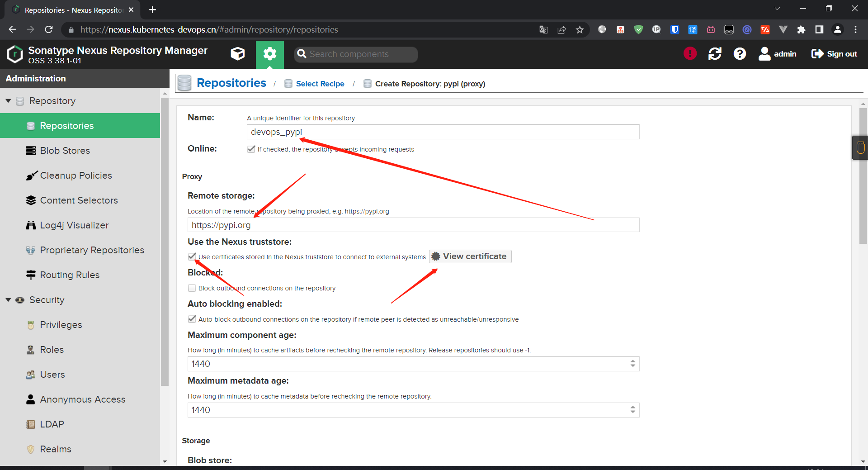Image resolution: width=868 pixels, height=470 pixels.
Task: Click the View certificate button
Action: [470, 256]
